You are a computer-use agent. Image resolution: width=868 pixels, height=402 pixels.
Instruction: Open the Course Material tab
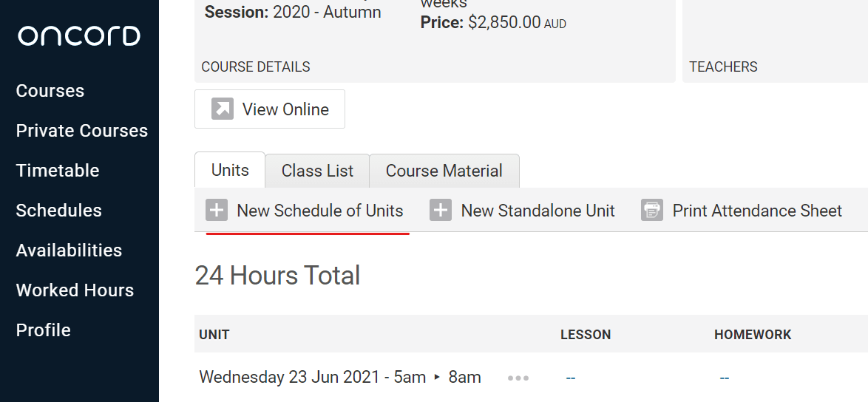[x=444, y=171]
